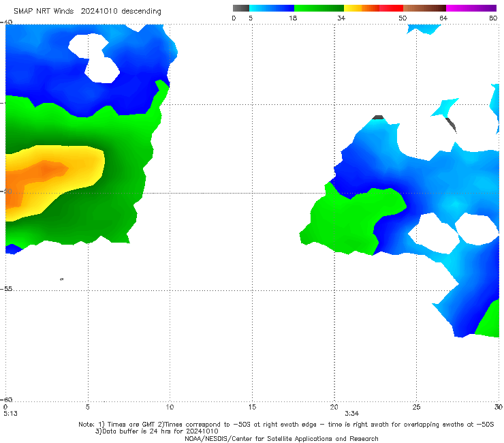Click the latitude axis label '-60'
Image resolution: width=504 pixels, height=443 pixels.
(x=6, y=399)
